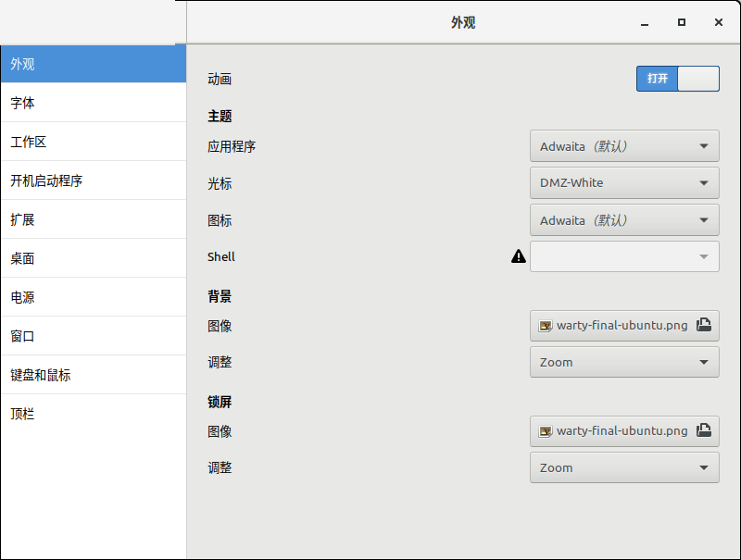741x560 pixels.
Task: Click the warning triangle beside Shell
Action: point(519,257)
